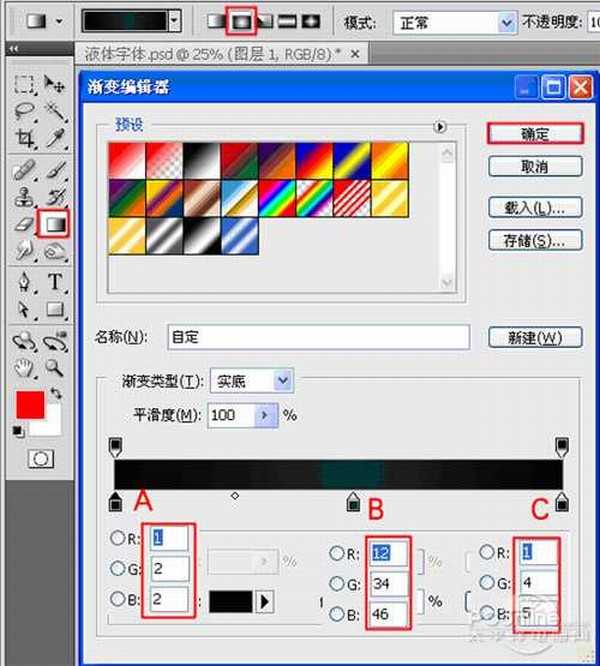Close the 液体字体.psd document tab
This screenshot has height=666, width=600.
tap(355, 54)
